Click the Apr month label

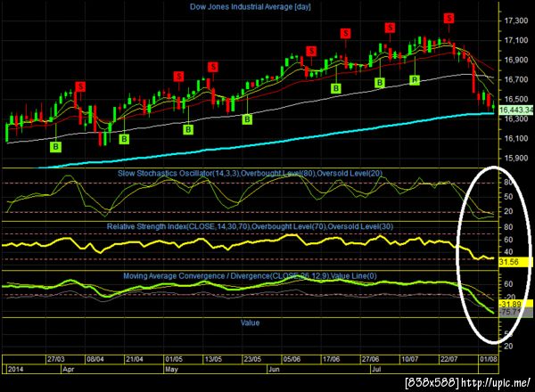coord(69,369)
